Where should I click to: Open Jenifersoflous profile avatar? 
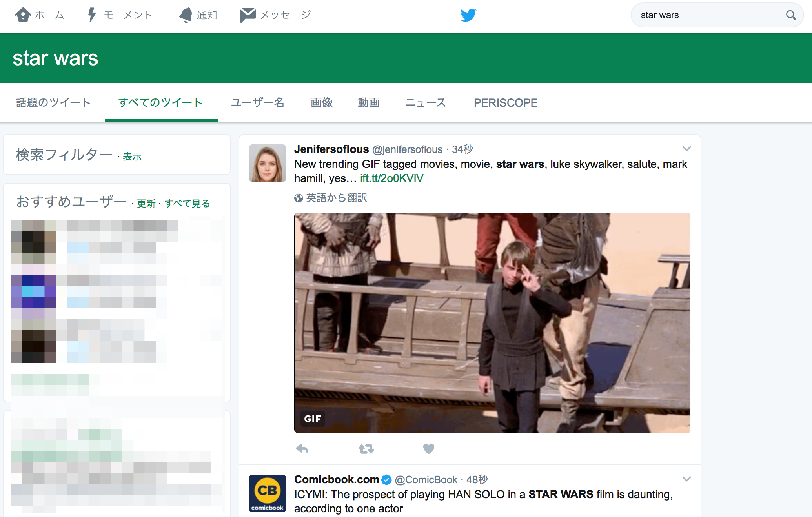click(268, 163)
